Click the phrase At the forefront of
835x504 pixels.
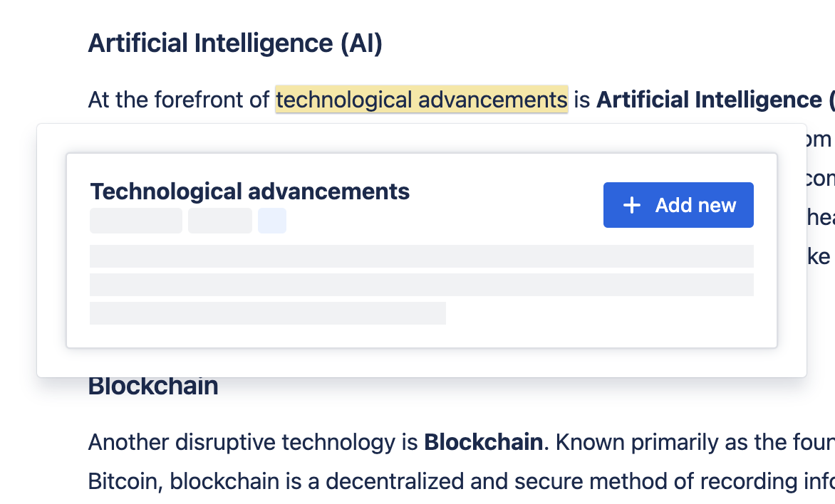[x=178, y=99]
